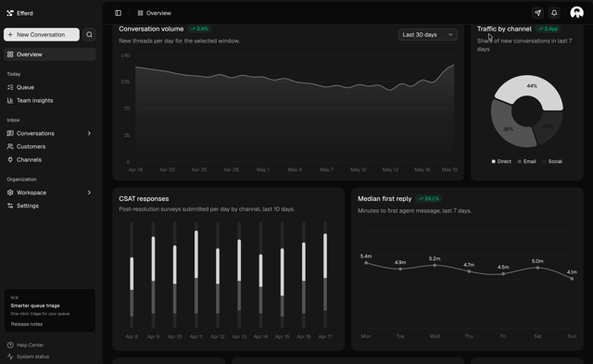
Task: Click the Settings sliders icon
Action: click(10, 206)
